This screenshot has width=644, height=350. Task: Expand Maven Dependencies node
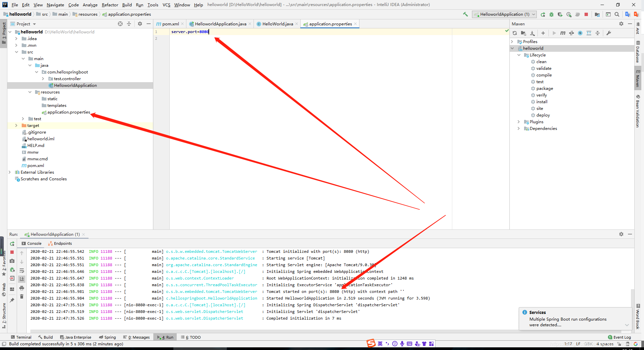click(x=519, y=129)
